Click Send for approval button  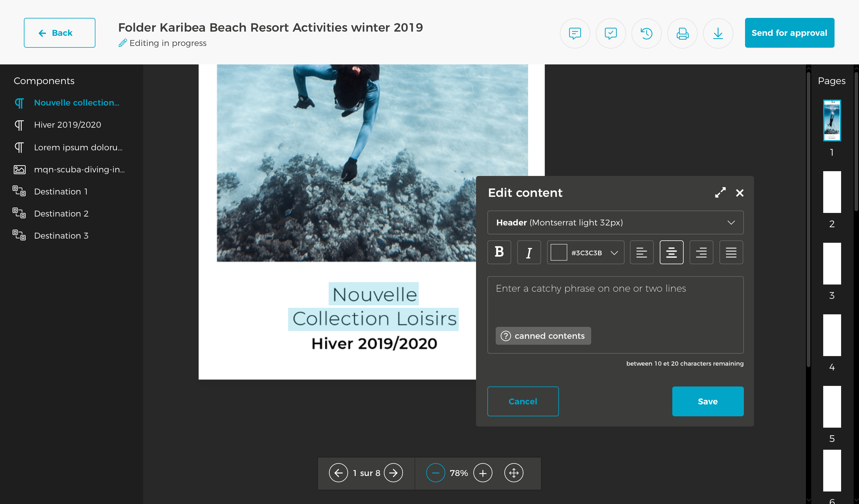click(x=789, y=33)
